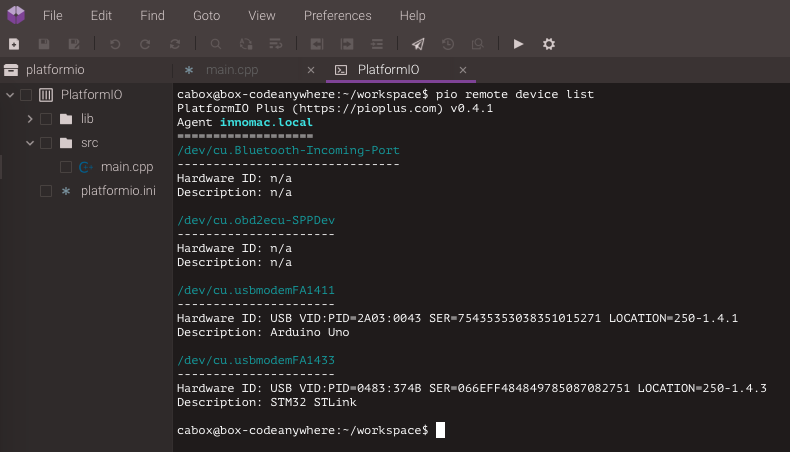Screen dimensions: 790x452
Task: Click the preview magnifier page icon
Action: click(x=478, y=44)
